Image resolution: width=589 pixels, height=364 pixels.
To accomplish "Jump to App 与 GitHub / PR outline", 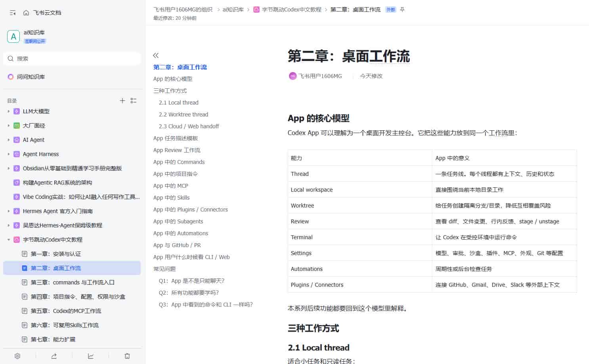I will pyautogui.click(x=177, y=245).
